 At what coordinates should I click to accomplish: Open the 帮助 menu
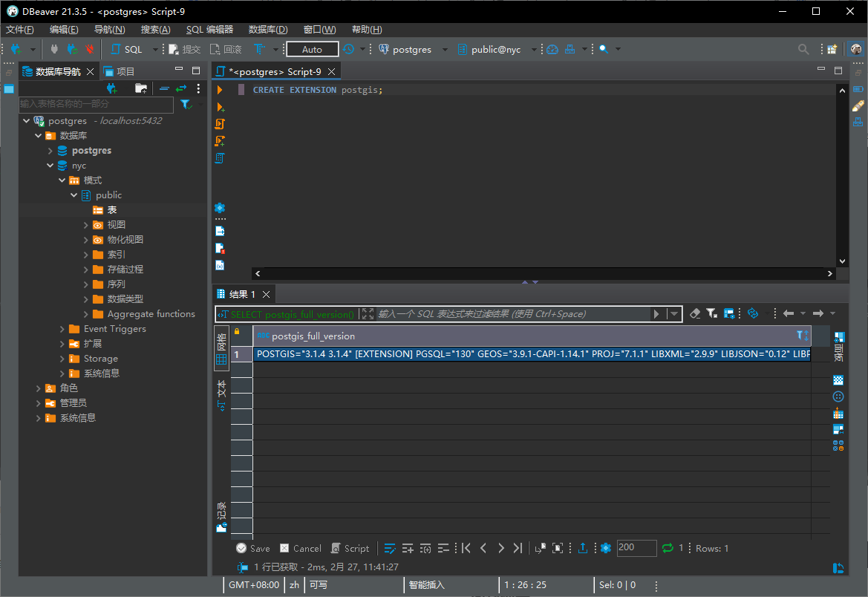click(367, 30)
